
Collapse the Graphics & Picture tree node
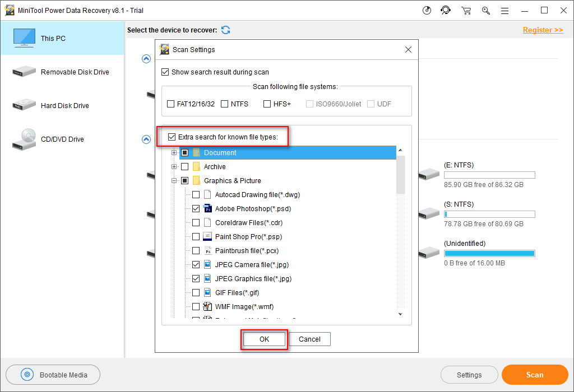coord(174,181)
